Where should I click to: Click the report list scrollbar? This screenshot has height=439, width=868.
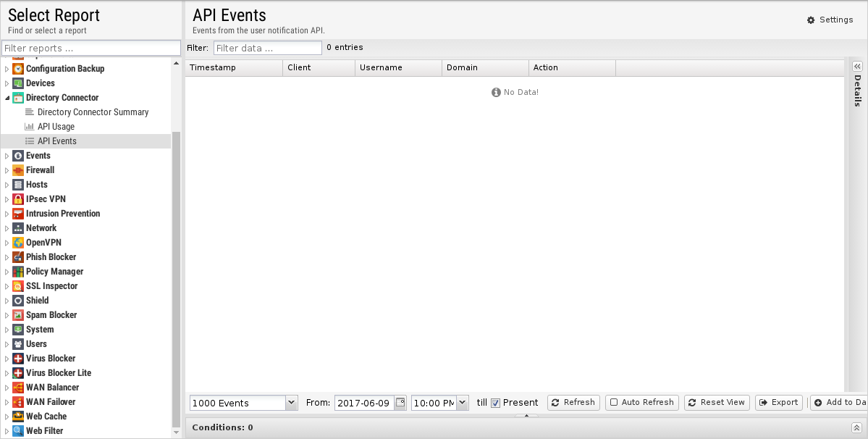pyautogui.click(x=177, y=280)
